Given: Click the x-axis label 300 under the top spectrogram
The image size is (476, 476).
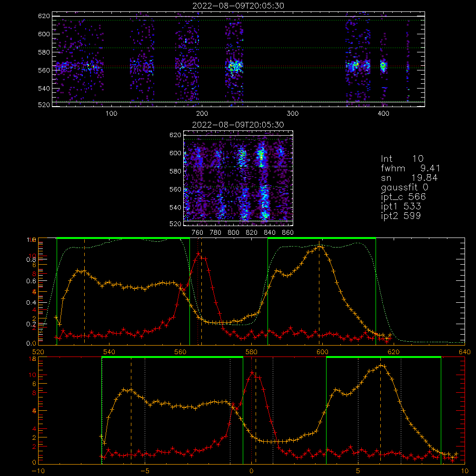Looking at the screenshot, I should (293, 114).
